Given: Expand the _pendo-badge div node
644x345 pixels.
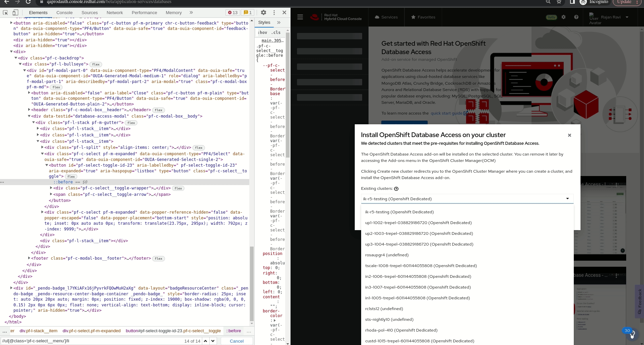Looking at the screenshot, I should (x=11, y=288).
